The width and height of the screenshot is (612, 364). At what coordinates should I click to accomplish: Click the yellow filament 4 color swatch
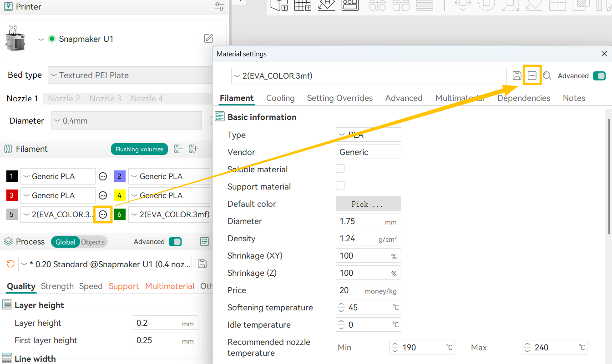120,195
